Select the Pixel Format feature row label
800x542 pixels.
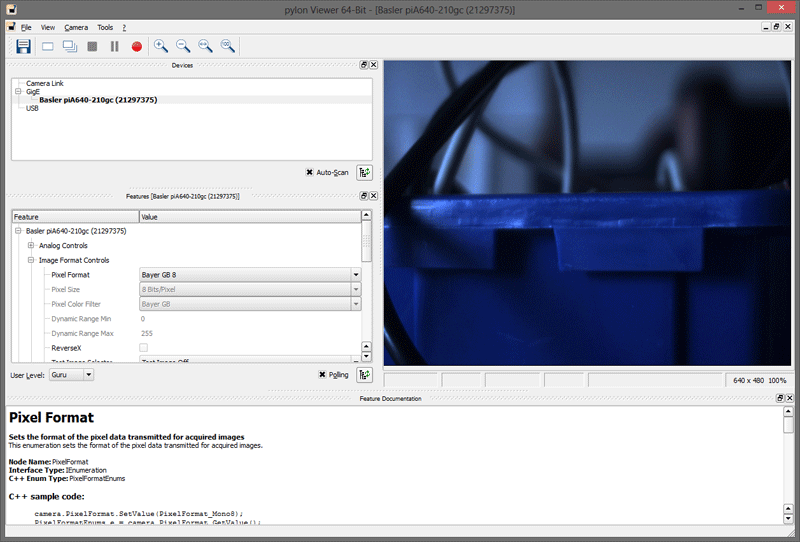70,275
